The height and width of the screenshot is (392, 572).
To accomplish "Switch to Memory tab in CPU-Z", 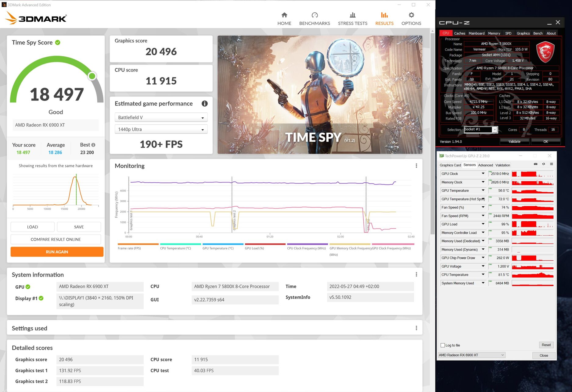I will 494,33.
